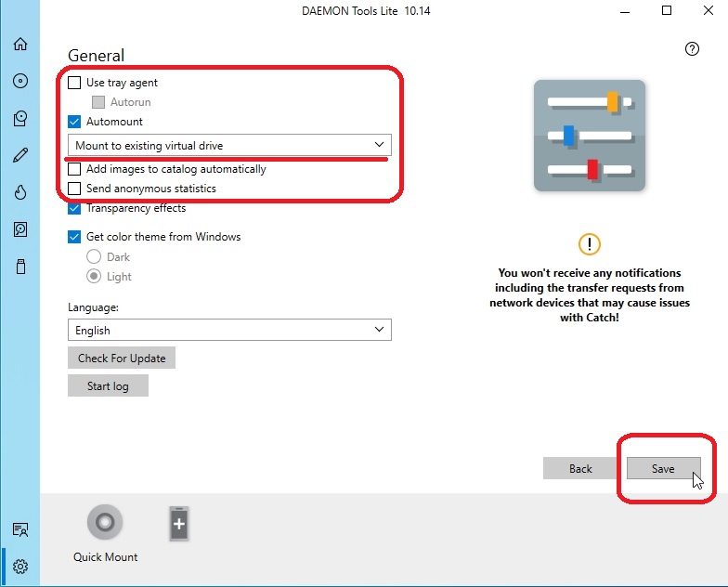Open Mount to existing virtual drive dropdown
The height and width of the screenshot is (587, 728).
click(x=229, y=145)
